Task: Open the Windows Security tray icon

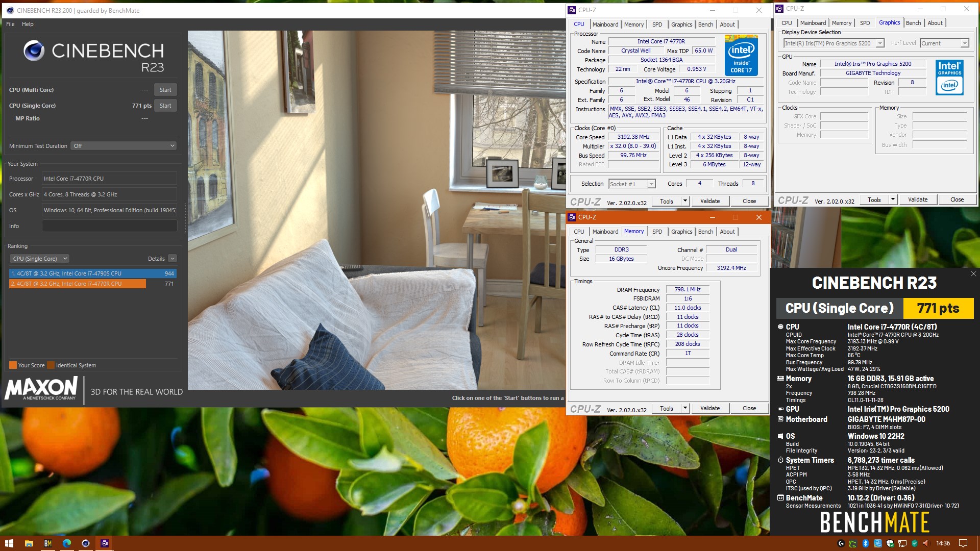Action: point(890,543)
